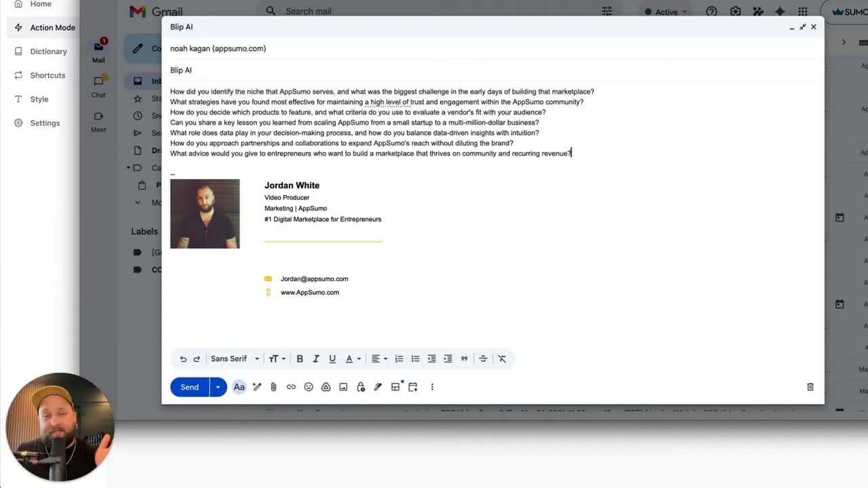Viewport: 868px width, 488px height.
Task: Click the www.AppSumo.com signature link
Action: (x=310, y=293)
